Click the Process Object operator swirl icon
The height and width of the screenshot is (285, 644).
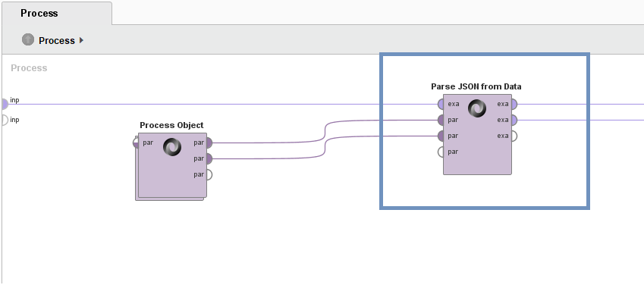coord(172,147)
